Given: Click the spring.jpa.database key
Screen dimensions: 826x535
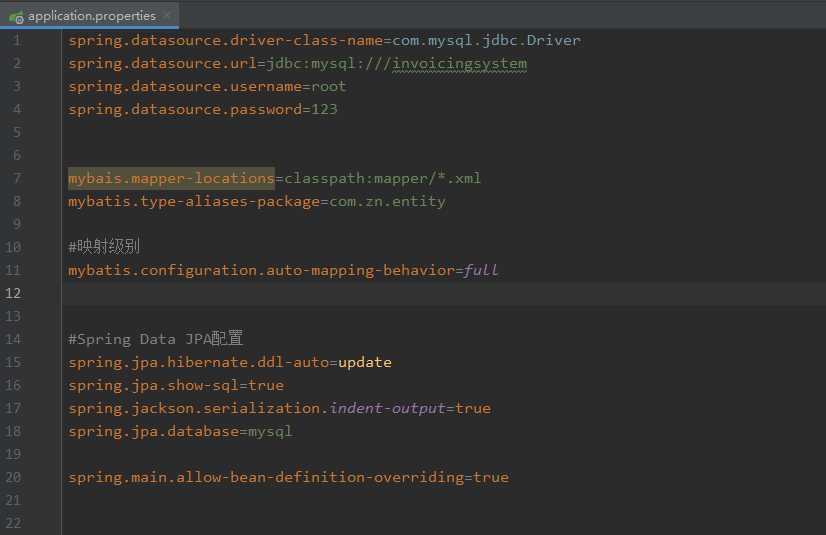Looking at the screenshot, I should pyautogui.click(x=153, y=432).
